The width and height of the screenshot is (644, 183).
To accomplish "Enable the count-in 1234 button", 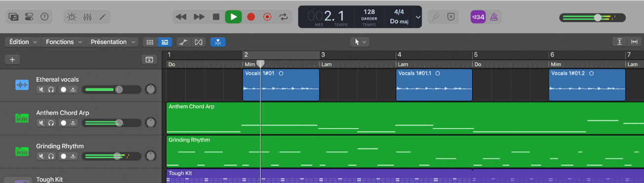I will point(477,17).
